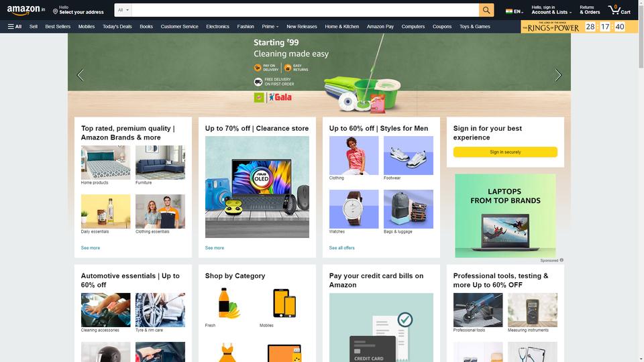Open Clothing essentials thumbnail
The width and height of the screenshot is (644, 362).
tap(160, 211)
